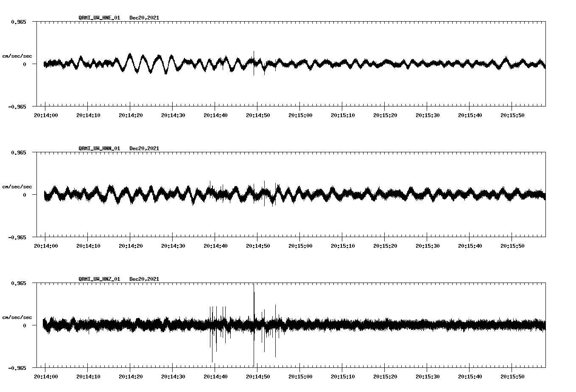576x392 pixels.
Task: Click the QAMI_UW_HNE_01 channel title
Action: 99,18
